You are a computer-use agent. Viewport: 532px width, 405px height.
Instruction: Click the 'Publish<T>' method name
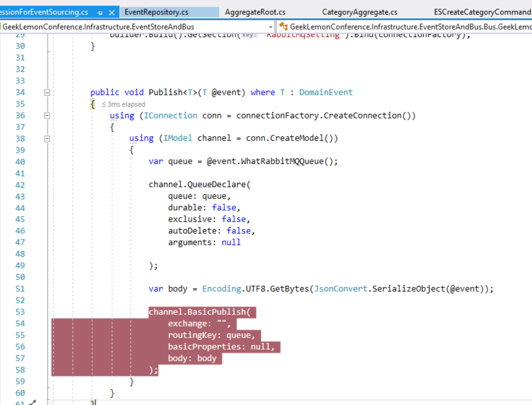click(173, 92)
